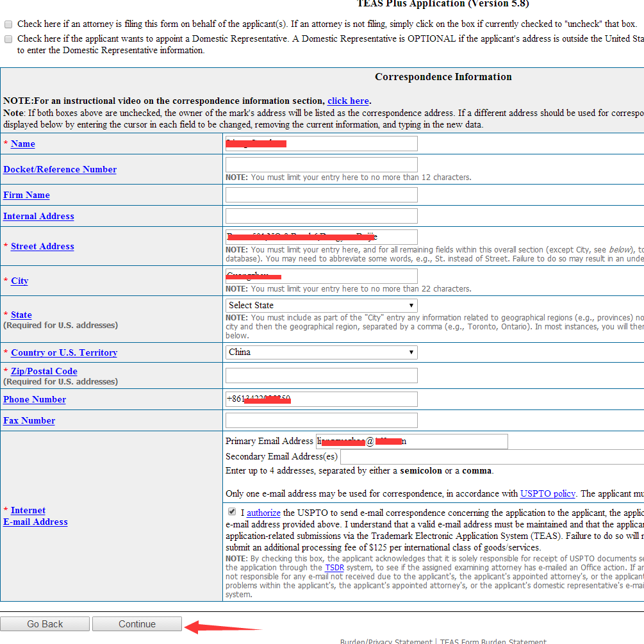This screenshot has height=644, width=644.
Task: Open the TSDR system link
Action: [x=334, y=568]
